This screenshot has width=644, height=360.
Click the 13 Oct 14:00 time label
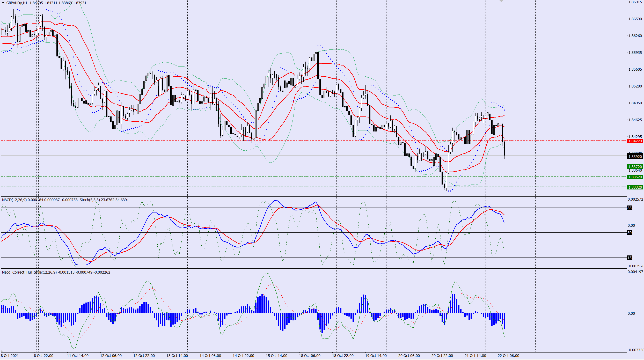[177, 356]
